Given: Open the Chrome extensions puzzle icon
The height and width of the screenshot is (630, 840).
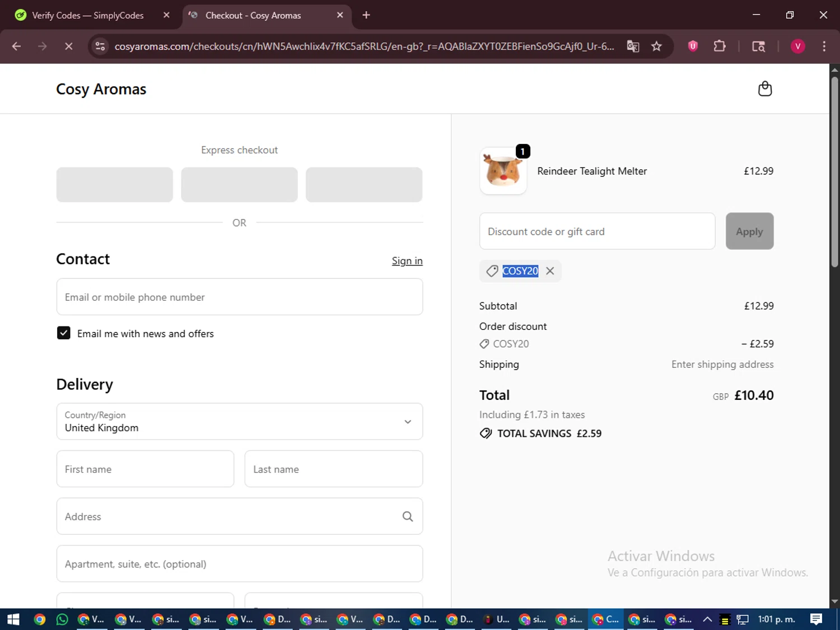Looking at the screenshot, I should pos(720,46).
